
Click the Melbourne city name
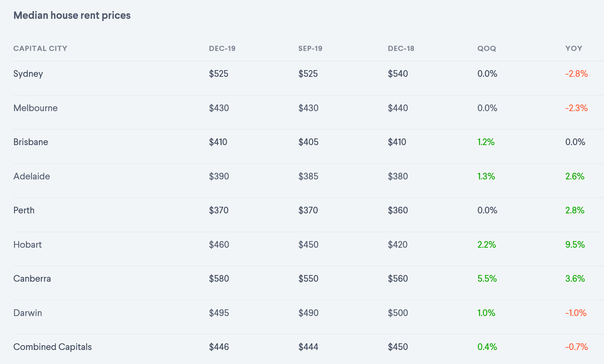[x=35, y=108]
